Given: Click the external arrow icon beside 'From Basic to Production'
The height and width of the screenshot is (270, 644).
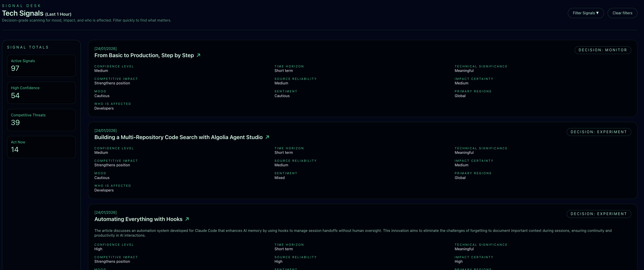Looking at the screenshot, I should point(199,55).
